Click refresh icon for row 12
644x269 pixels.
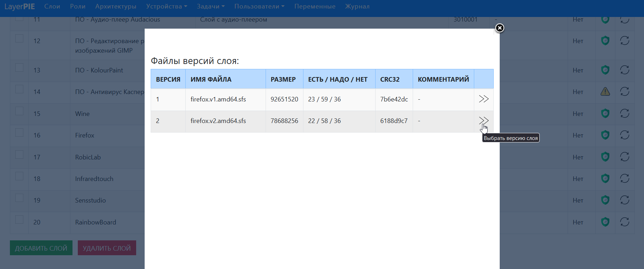coord(625,41)
